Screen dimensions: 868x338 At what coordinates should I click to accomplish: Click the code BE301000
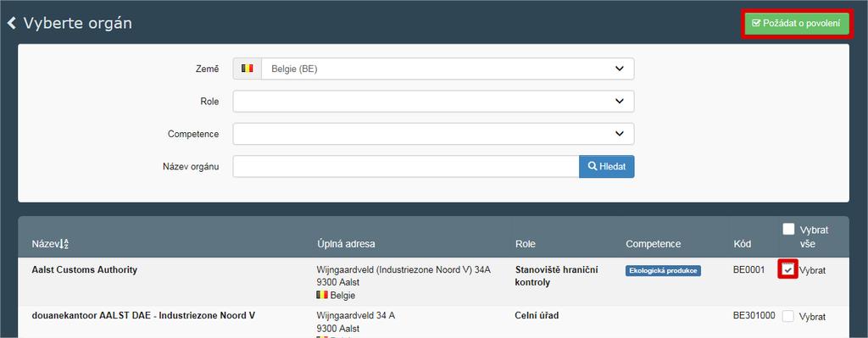(754, 315)
